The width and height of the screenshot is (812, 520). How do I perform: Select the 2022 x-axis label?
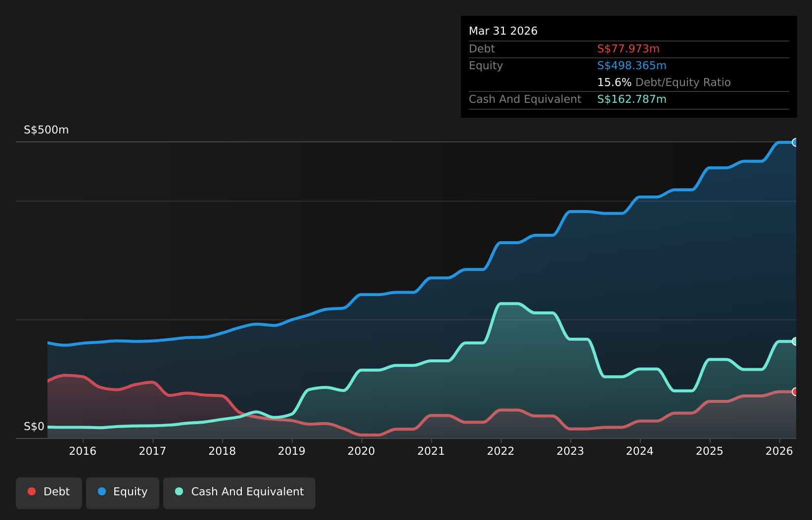click(x=501, y=451)
